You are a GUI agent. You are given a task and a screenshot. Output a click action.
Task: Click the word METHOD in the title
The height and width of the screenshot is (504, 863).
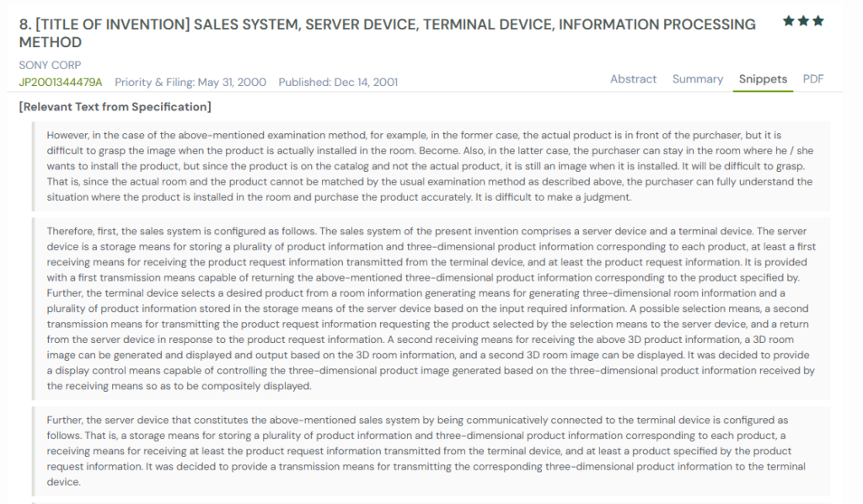(51, 42)
